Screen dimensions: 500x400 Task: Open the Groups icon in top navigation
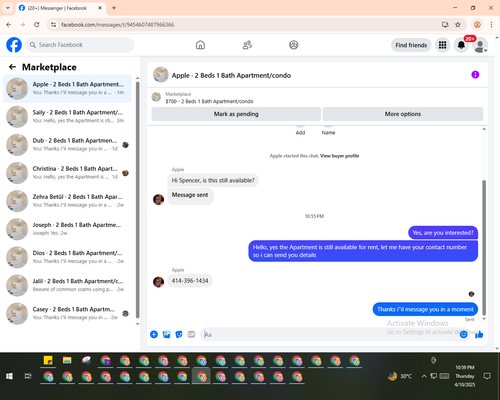[294, 45]
